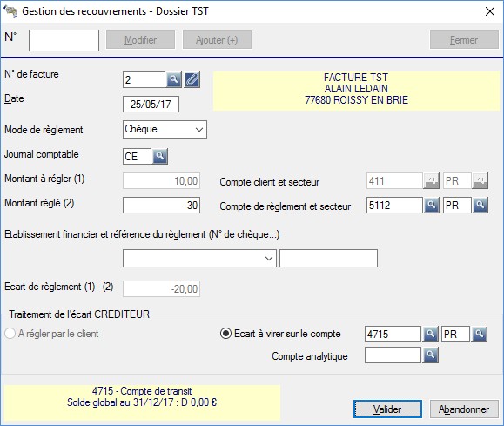Image resolution: width=504 pixels, height=426 pixels.
Task: Open the paperclip attachment icon beside invoice
Action: pos(192,79)
